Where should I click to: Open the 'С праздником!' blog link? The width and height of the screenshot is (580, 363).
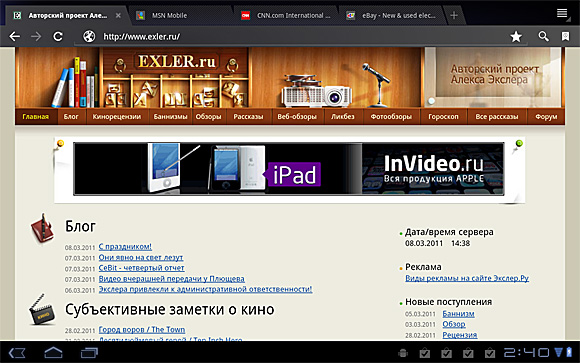tap(125, 246)
